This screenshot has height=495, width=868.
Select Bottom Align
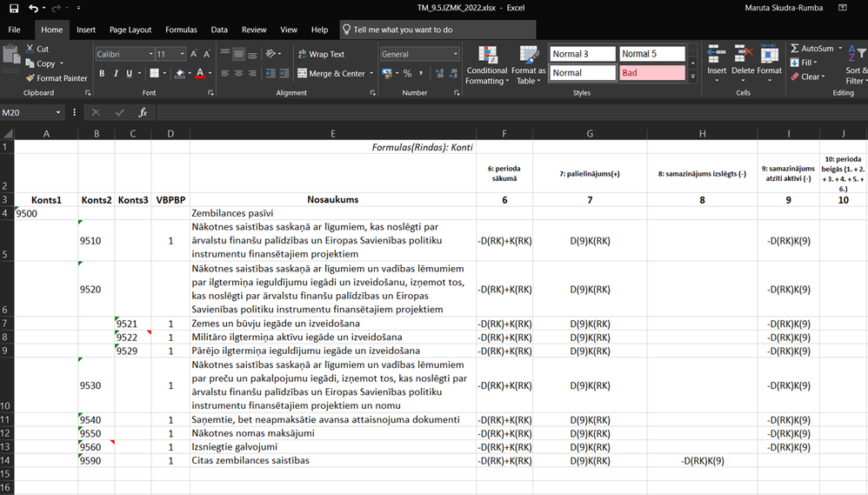252,54
